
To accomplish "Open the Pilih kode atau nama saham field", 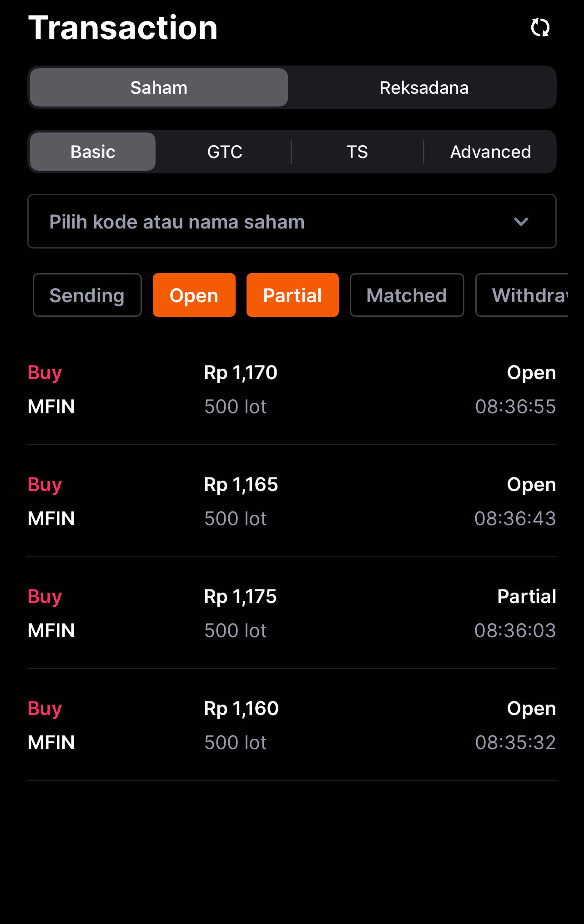I will 292,221.
